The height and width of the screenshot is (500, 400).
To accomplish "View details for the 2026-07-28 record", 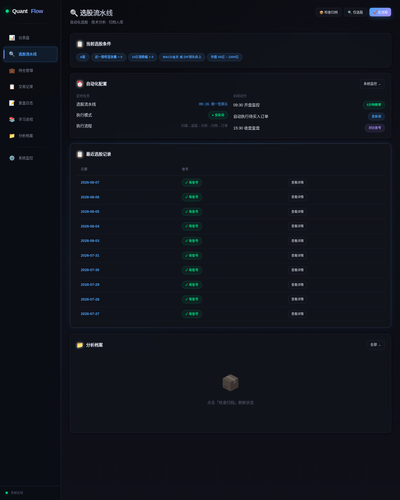I will (297, 299).
